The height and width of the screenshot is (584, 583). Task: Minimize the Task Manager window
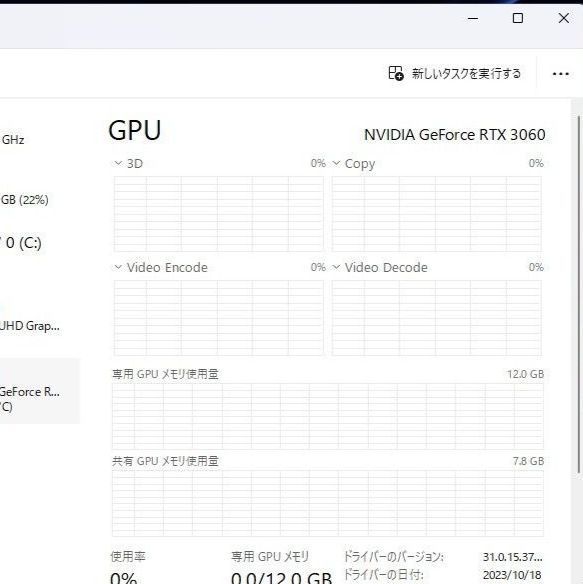[x=473, y=18]
